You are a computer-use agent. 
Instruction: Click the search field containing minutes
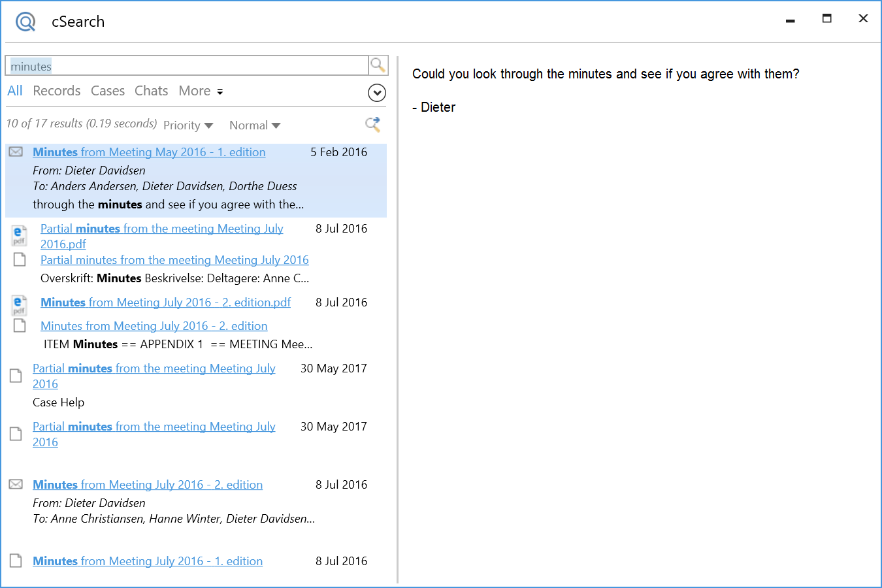(x=186, y=66)
